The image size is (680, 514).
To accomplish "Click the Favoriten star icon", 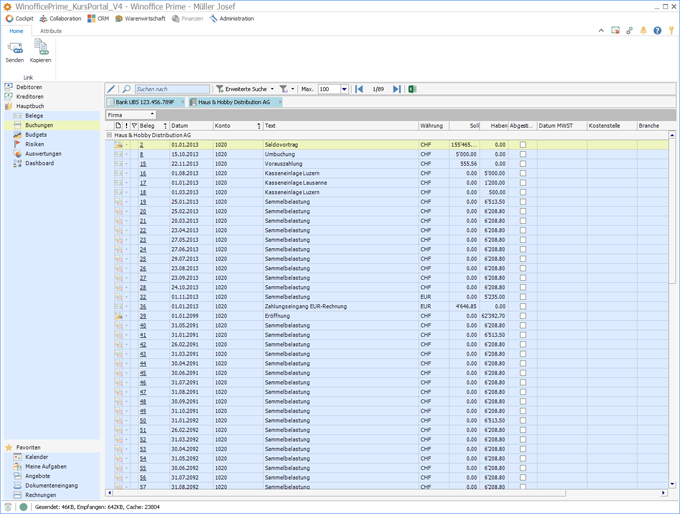I will (x=9, y=447).
